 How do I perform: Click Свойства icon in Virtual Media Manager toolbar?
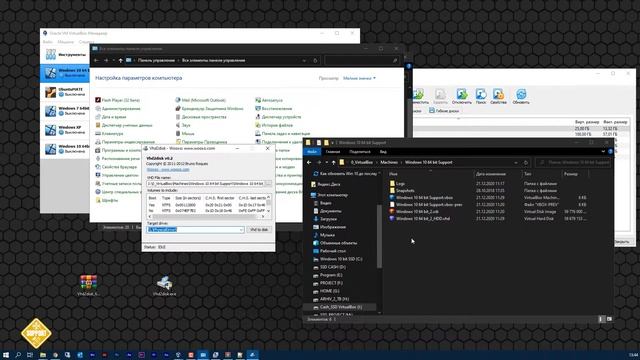coord(498,96)
